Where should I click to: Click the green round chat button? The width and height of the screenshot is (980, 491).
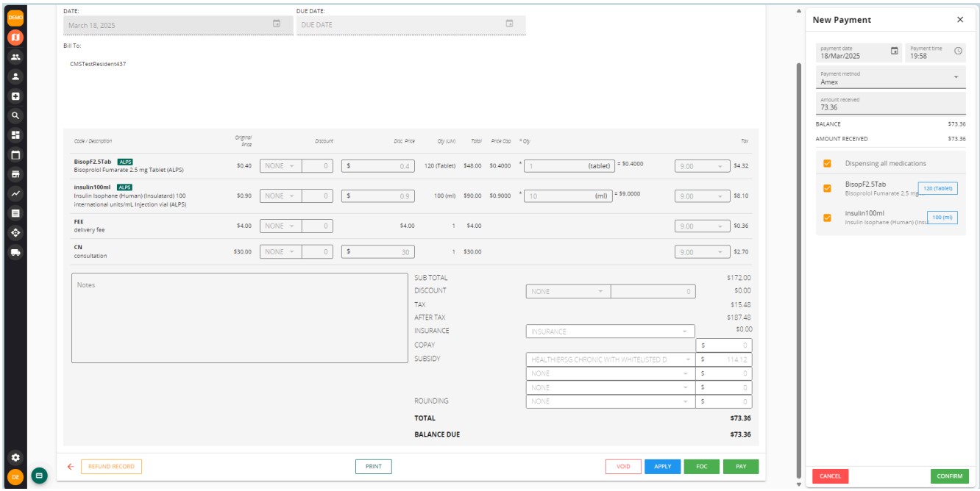click(38, 476)
